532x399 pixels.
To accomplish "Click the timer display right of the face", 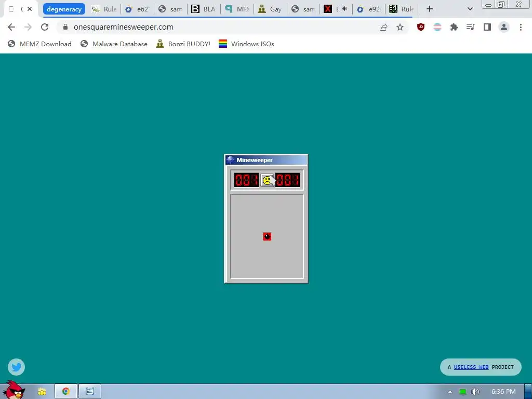I will (x=287, y=180).
